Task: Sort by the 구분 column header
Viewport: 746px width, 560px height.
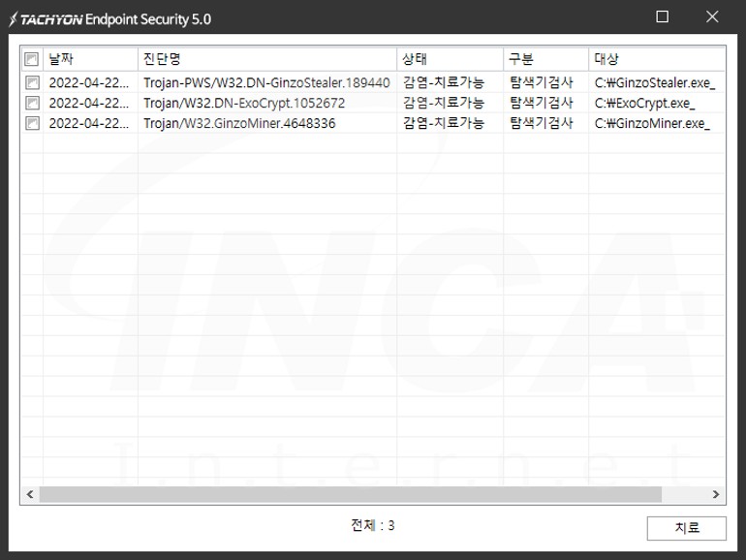Action: coord(546,59)
